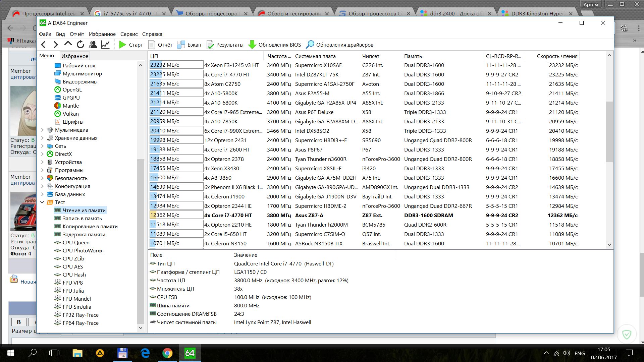The width and height of the screenshot is (644, 362).
Task: Expand the Мультимедиа tree node
Action: (42, 130)
